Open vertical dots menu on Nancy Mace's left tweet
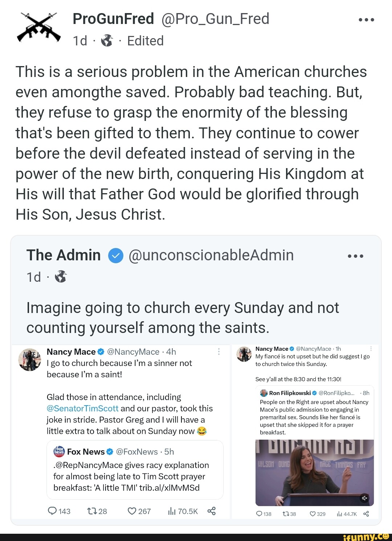Viewport: 392px width, 541px height. [x=219, y=351]
